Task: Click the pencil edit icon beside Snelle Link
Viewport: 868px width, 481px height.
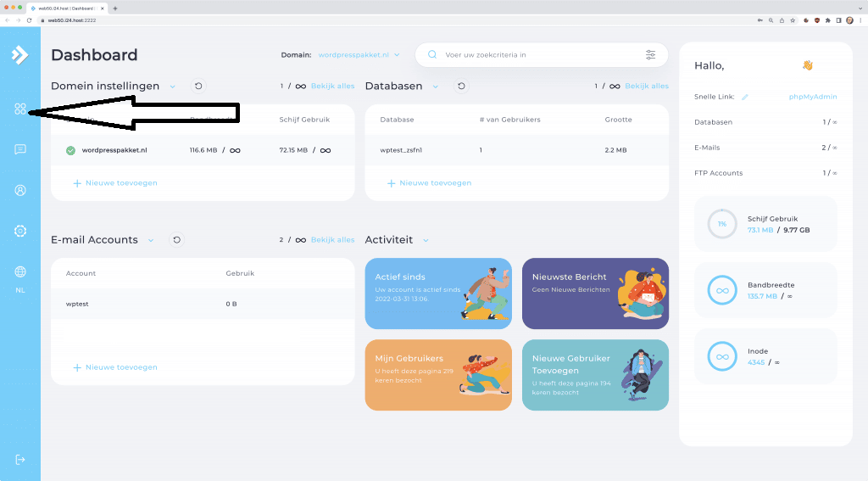Action: point(745,97)
